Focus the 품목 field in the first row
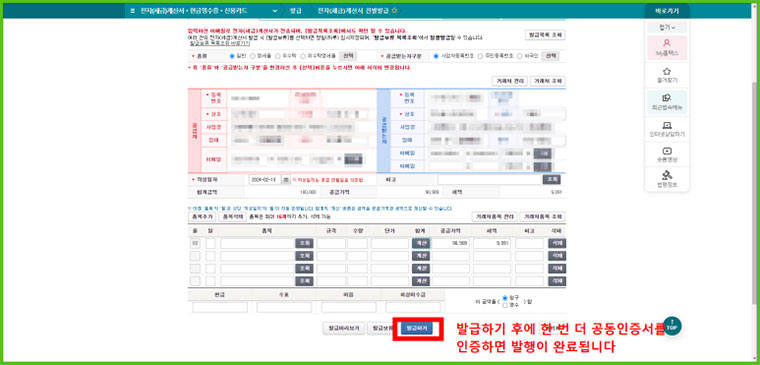This screenshot has width=760, height=365. [x=257, y=243]
